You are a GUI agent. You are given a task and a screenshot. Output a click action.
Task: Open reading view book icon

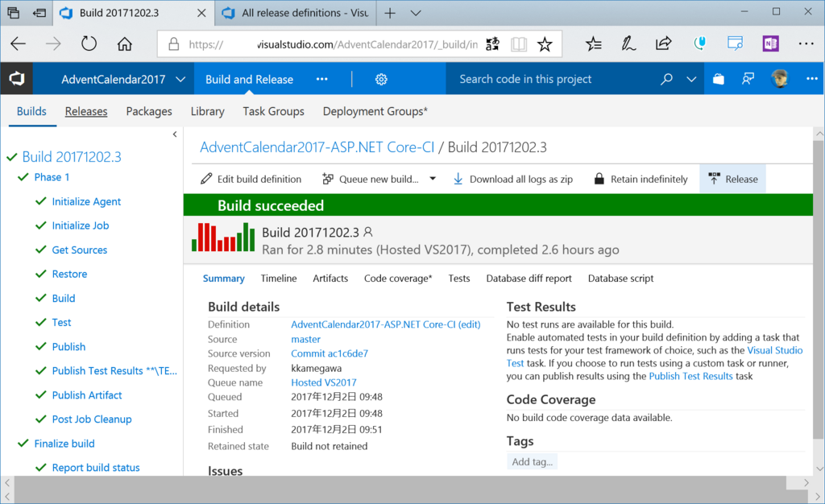(519, 44)
